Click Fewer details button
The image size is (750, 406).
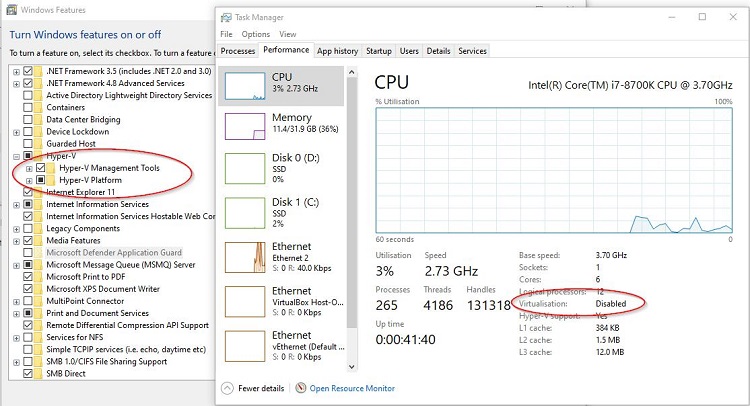(253, 388)
